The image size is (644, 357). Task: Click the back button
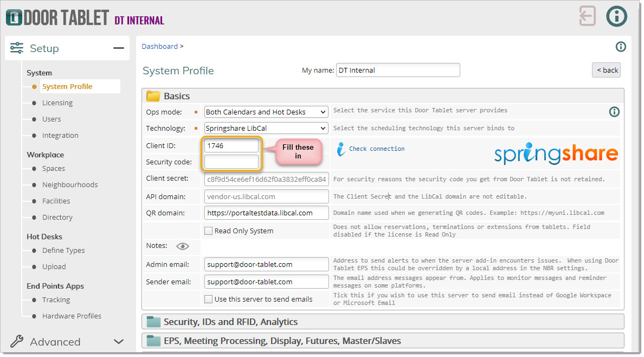tap(606, 70)
